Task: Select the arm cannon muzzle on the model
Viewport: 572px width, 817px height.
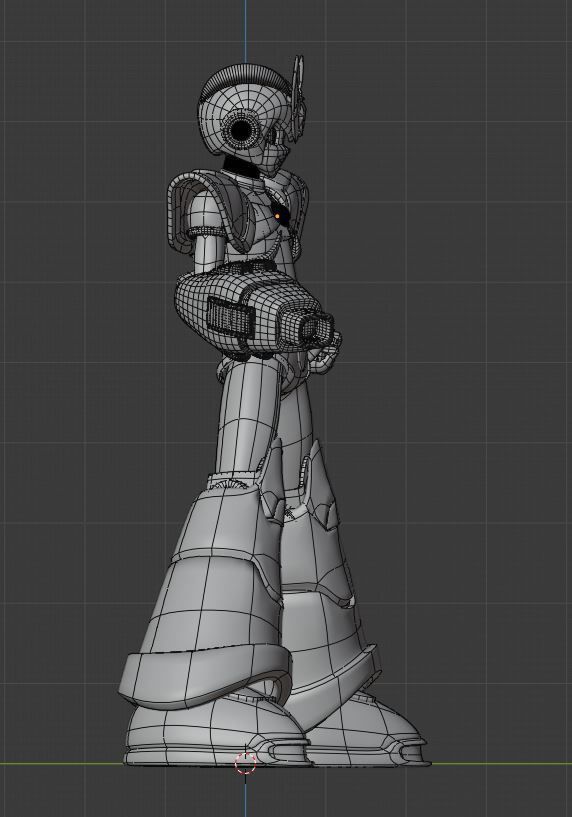Action: 316,329
